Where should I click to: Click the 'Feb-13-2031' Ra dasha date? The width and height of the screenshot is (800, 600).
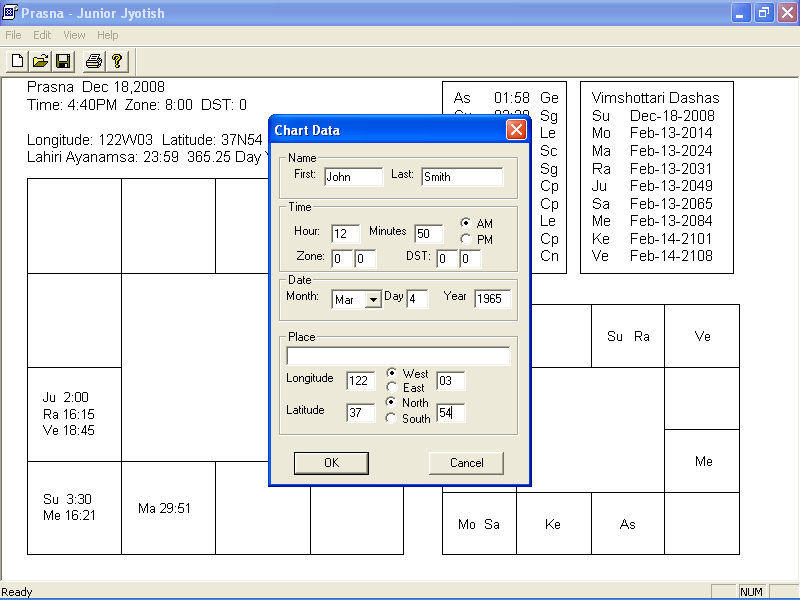(x=671, y=168)
